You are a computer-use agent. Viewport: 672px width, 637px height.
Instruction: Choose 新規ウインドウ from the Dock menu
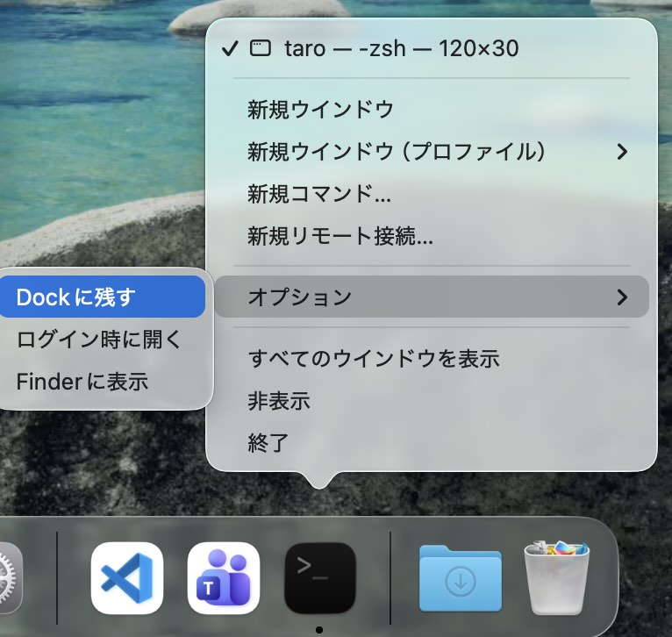432,110
